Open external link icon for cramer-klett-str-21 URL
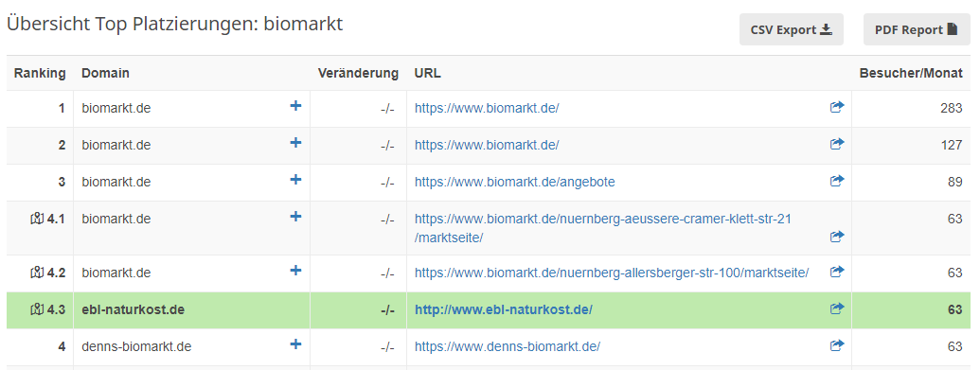This screenshot has width=980, height=370. [x=837, y=237]
